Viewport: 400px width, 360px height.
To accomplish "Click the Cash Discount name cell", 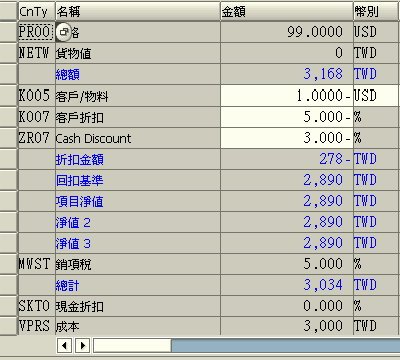I will [x=137, y=138].
